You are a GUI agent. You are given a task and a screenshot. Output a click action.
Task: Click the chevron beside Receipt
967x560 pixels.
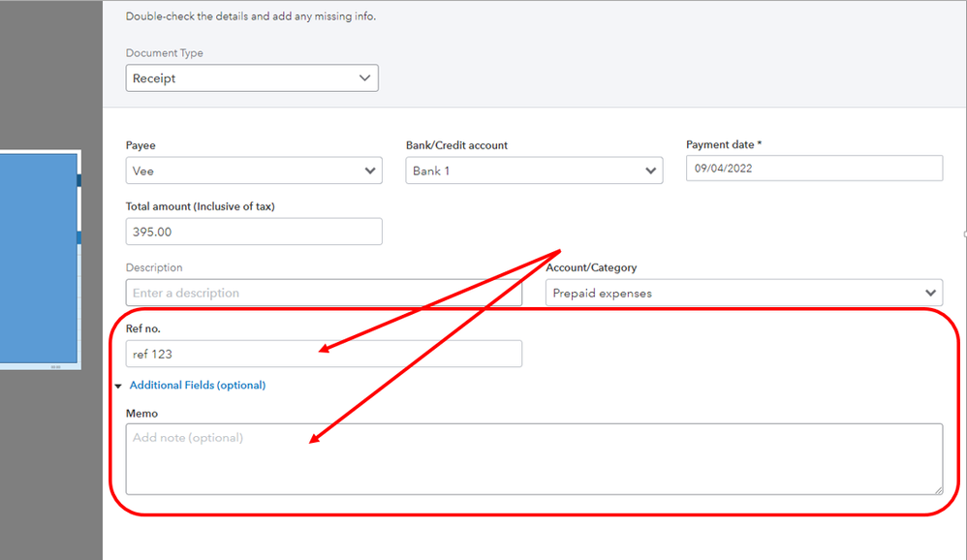[x=365, y=78]
